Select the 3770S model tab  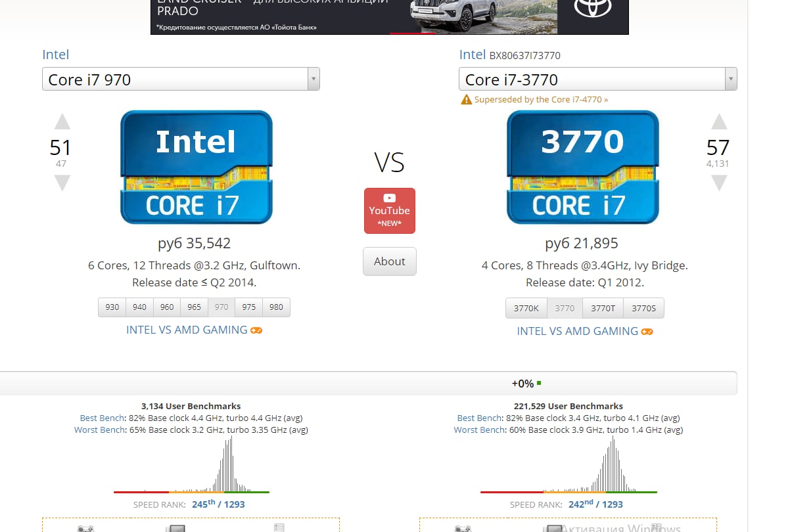click(643, 308)
